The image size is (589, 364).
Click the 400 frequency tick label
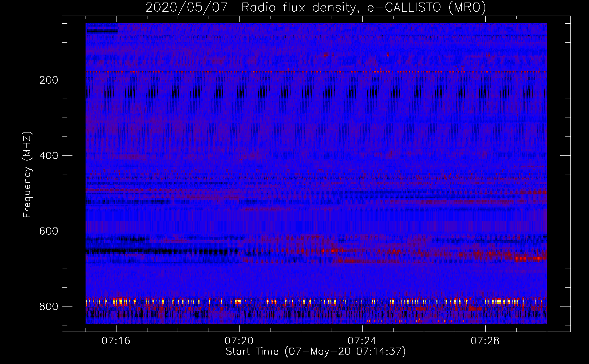[49, 156]
